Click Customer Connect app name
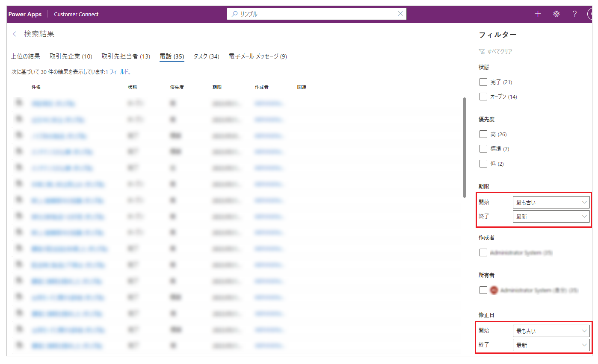The width and height of the screenshot is (598, 364). 76,14
